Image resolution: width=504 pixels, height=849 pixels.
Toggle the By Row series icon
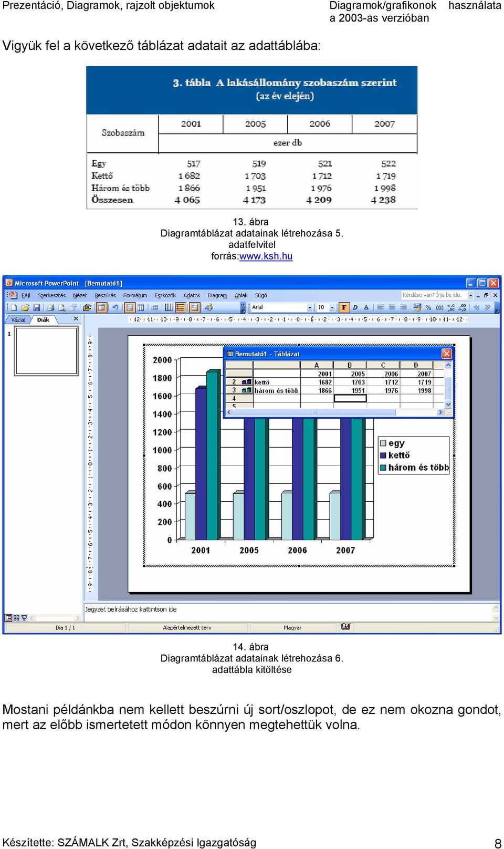pyautogui.click(x=129, y=308)
